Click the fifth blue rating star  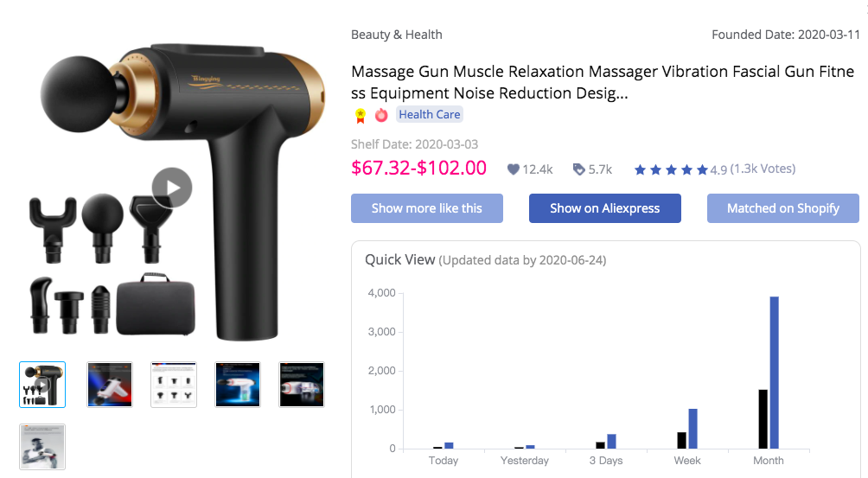pyautogui.click(x=702, y=169)
